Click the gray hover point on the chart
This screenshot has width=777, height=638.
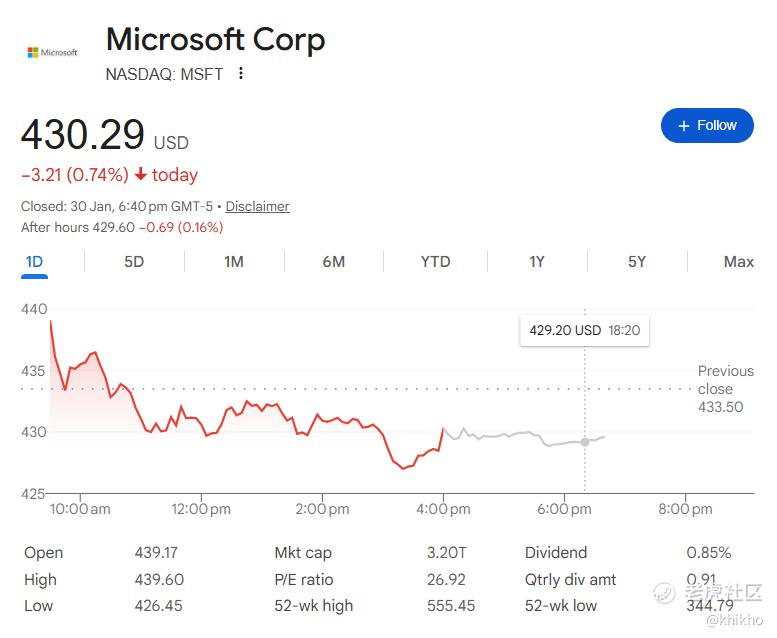click(585, 441)
